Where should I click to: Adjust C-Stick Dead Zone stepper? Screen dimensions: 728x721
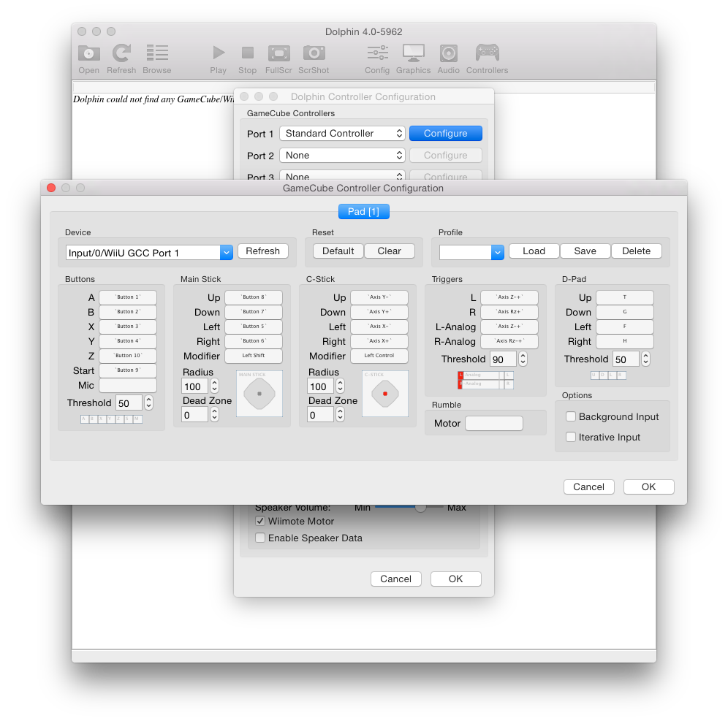[x=341, y=415]
